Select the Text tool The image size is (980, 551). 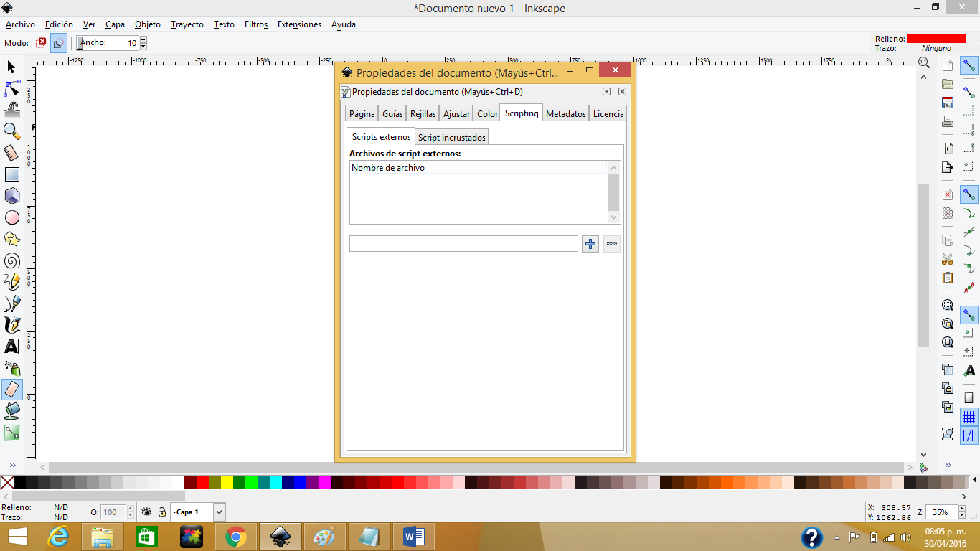(x=11, y=347)
